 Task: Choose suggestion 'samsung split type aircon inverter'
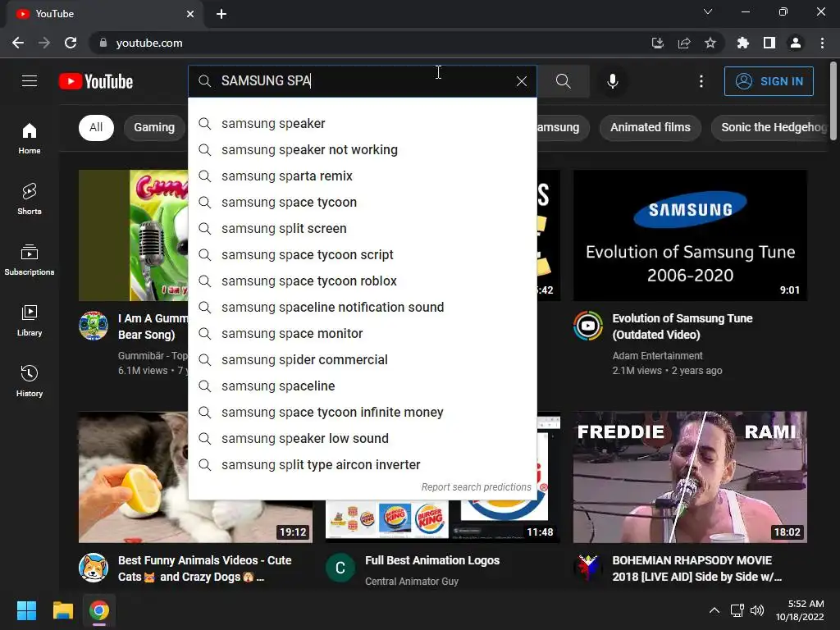(363, 464)
